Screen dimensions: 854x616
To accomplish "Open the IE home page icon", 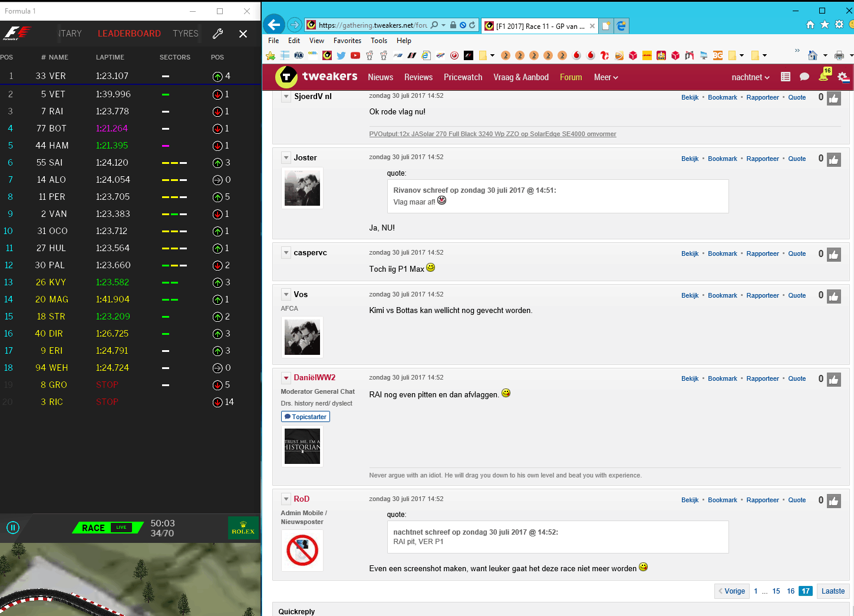I will tap(810, 25).
